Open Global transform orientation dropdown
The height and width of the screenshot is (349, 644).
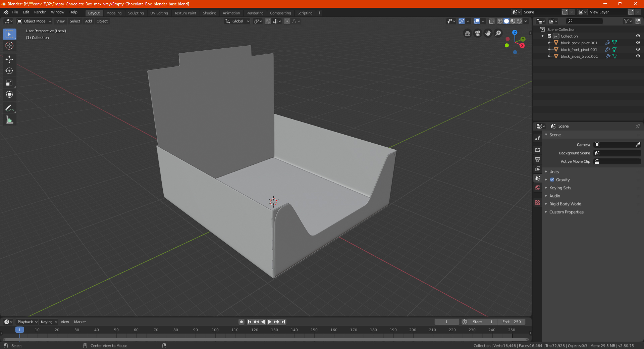coord(237,21)
